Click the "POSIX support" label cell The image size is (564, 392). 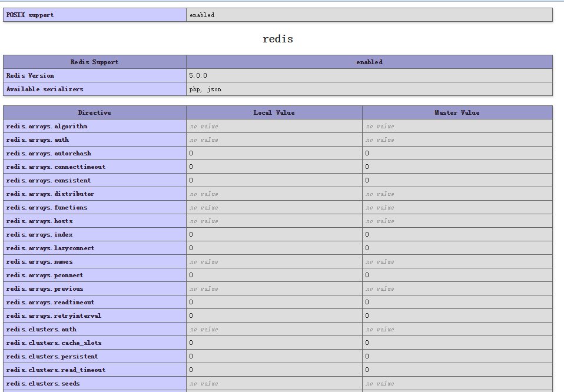coord(95,15)
